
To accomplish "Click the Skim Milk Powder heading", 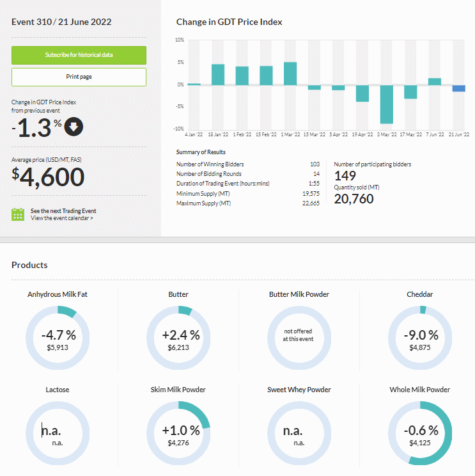I will 178,390.
